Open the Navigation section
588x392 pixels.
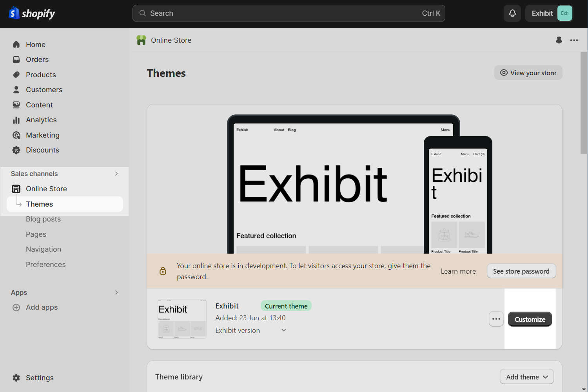(x=44, y=249)
